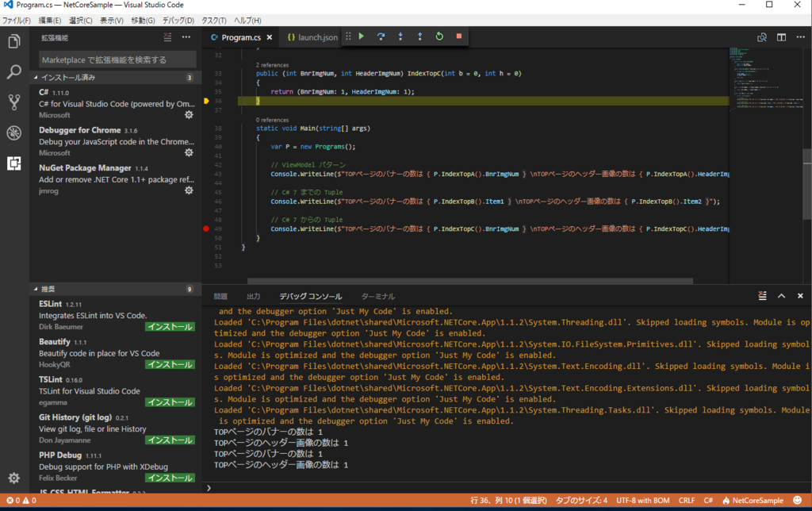The height and width of the screenshot is (511, 812).
Task: Open the Extensions view in activity bar
Action: point(14,163)
